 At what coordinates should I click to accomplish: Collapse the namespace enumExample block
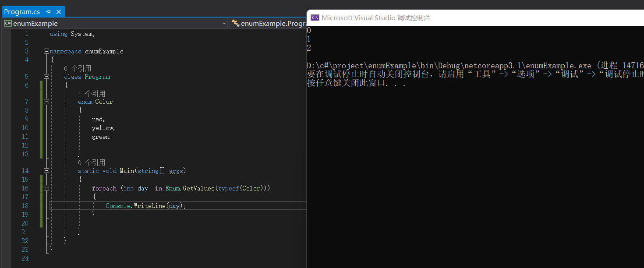(46, 51)
